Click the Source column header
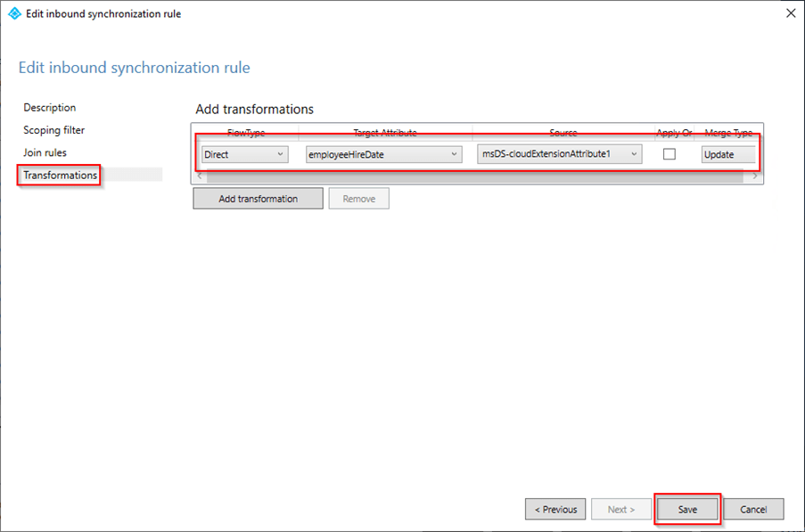The image size is (805, 532). point(563,133)
